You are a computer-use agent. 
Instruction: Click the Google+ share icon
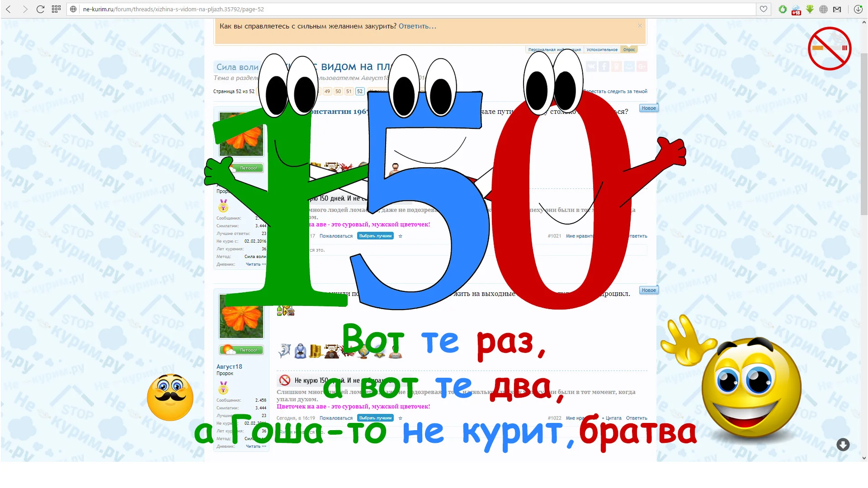click(x=642, y=66)
